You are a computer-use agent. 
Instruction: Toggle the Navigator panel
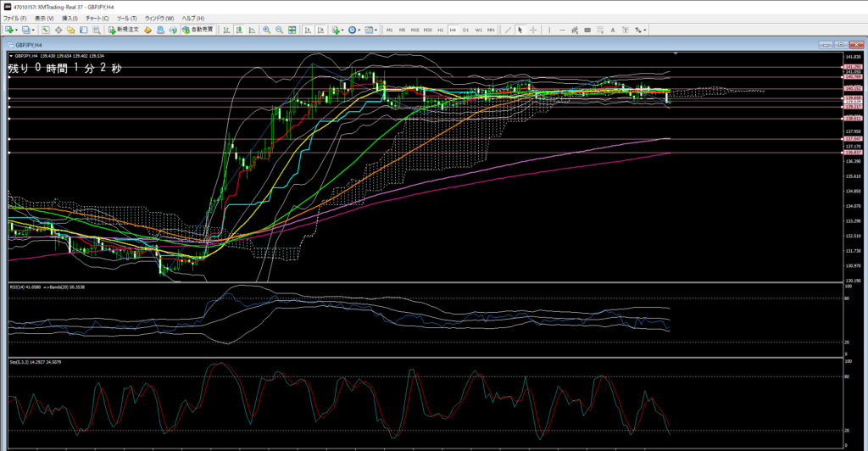71,30
